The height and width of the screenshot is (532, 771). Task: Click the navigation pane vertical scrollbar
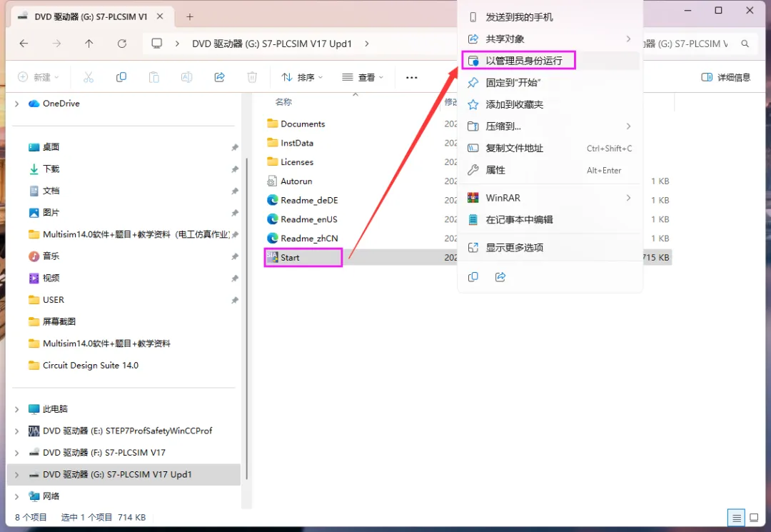[246, 318]
